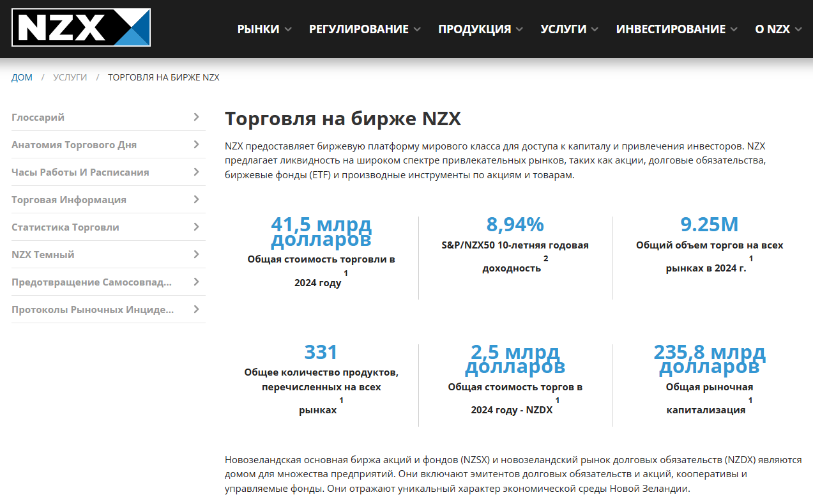Open Часы Работы И Расписания sidebar link
The height and width of the screenshot is (504, 813).
[109, 172]
